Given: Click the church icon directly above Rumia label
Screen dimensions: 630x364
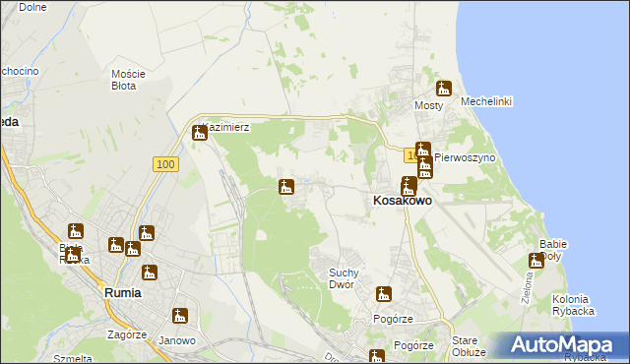Looking at the screenshot, I should coord(149,273).
